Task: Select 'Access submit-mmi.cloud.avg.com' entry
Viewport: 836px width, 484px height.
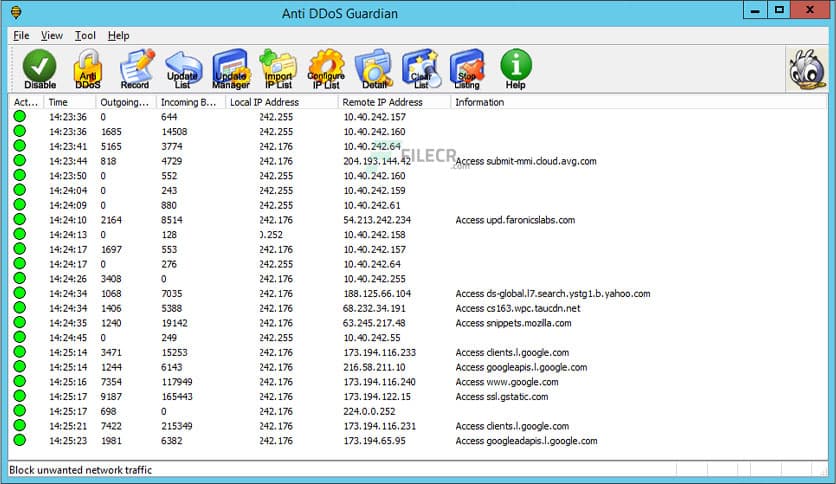Action: [x=526, y=161]
